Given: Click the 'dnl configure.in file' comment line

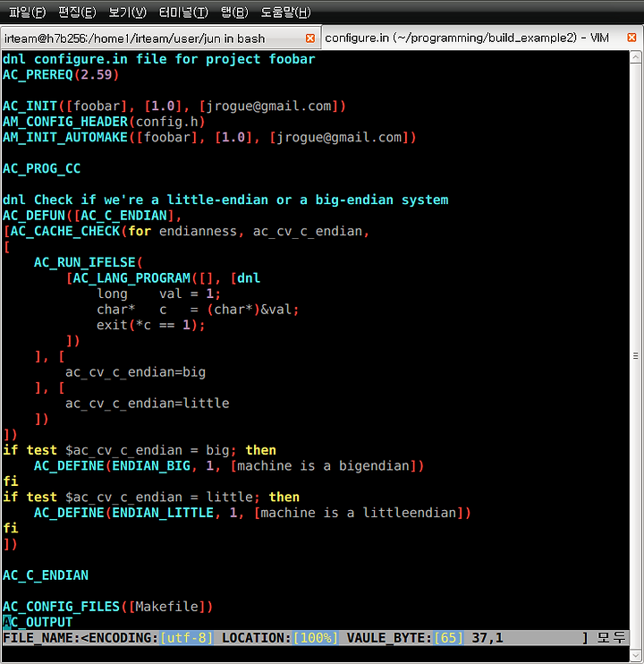Looking at the screenshot, I should [158, 59].
